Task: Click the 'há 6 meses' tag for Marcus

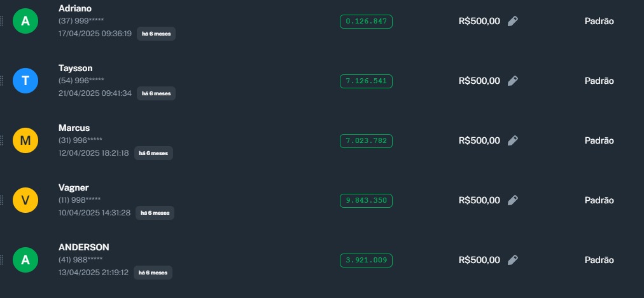Action: 153,153
